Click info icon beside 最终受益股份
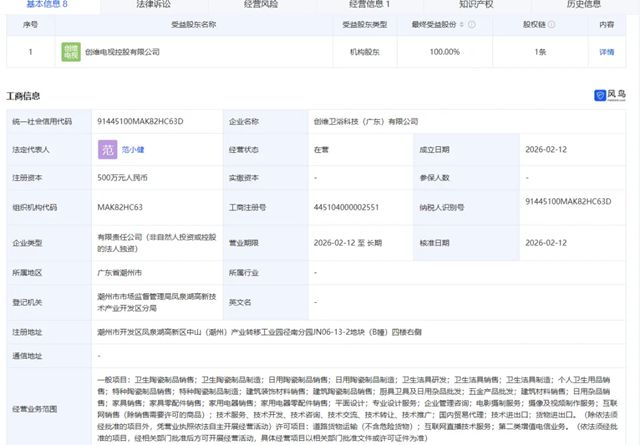The image size is (640, 445). (472, 24)
